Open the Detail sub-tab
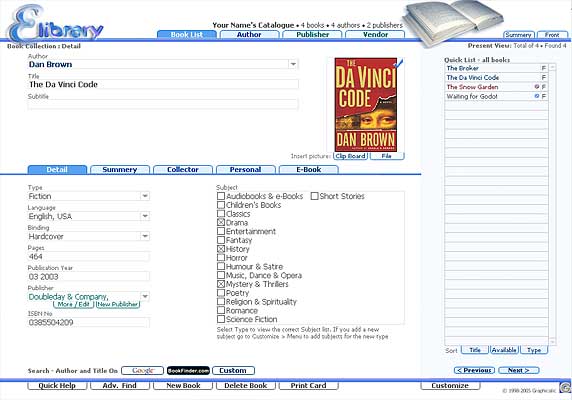Screen dimensions: 572x400 coord(57,170)
